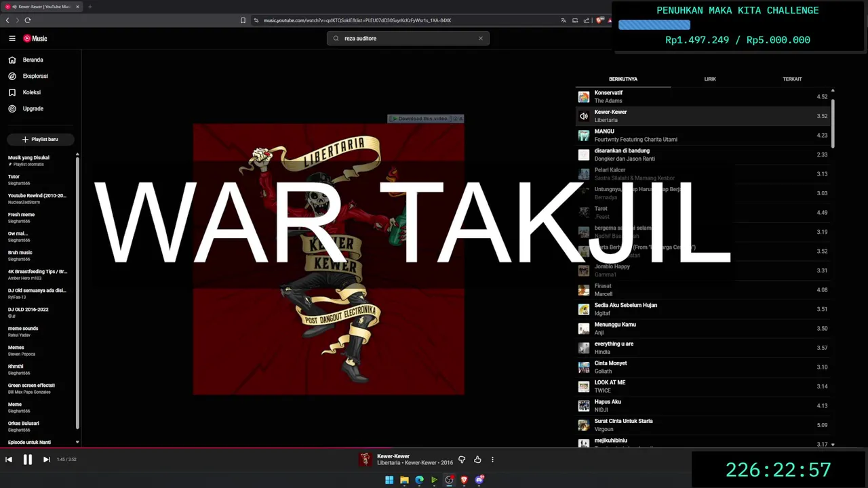Click the Upgrade circle icon

pos(12,108)
